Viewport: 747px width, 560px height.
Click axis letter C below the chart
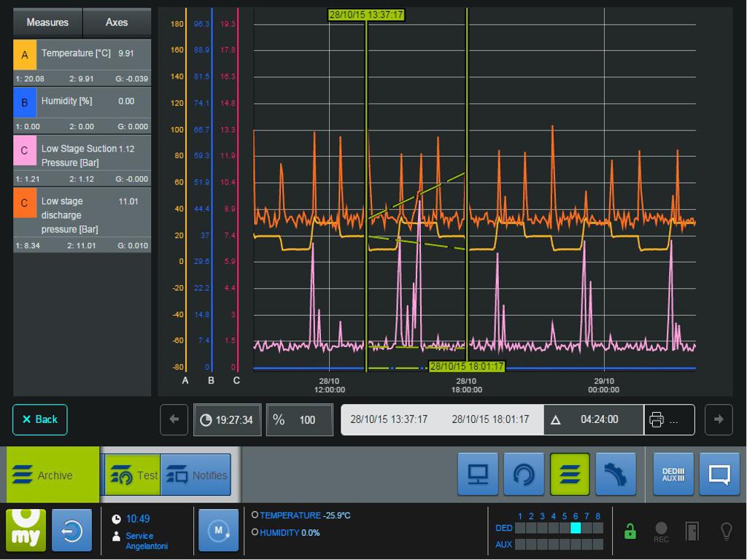tap(237, 381)
